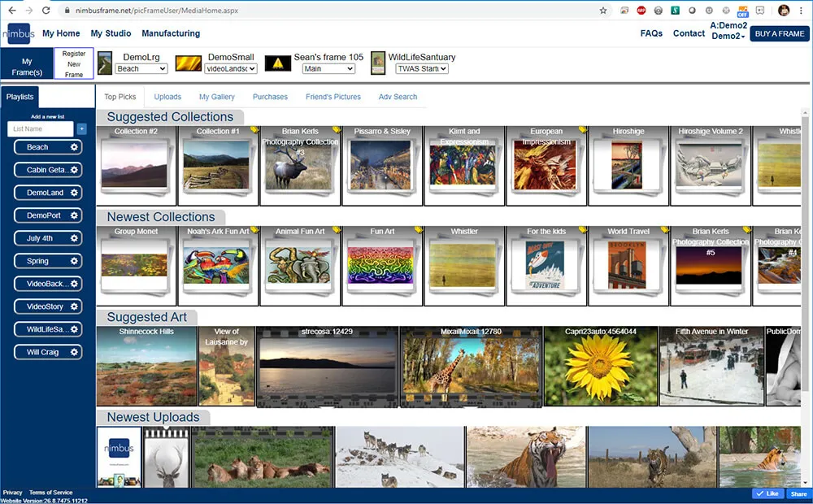Click the Nimbus logo
The height and width of the screenshot is (504, 813).
point(19,33)
